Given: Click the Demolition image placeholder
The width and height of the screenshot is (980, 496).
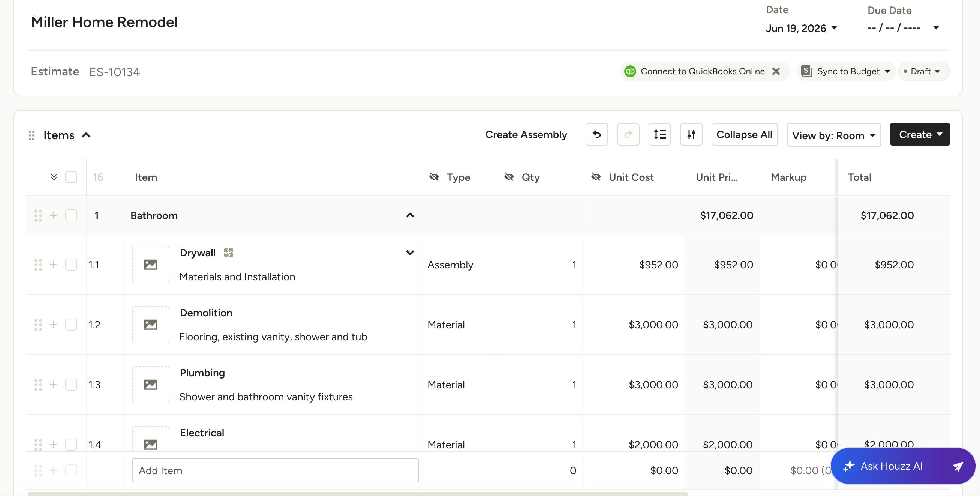Looking at the screenshot, I should [151, 325].
